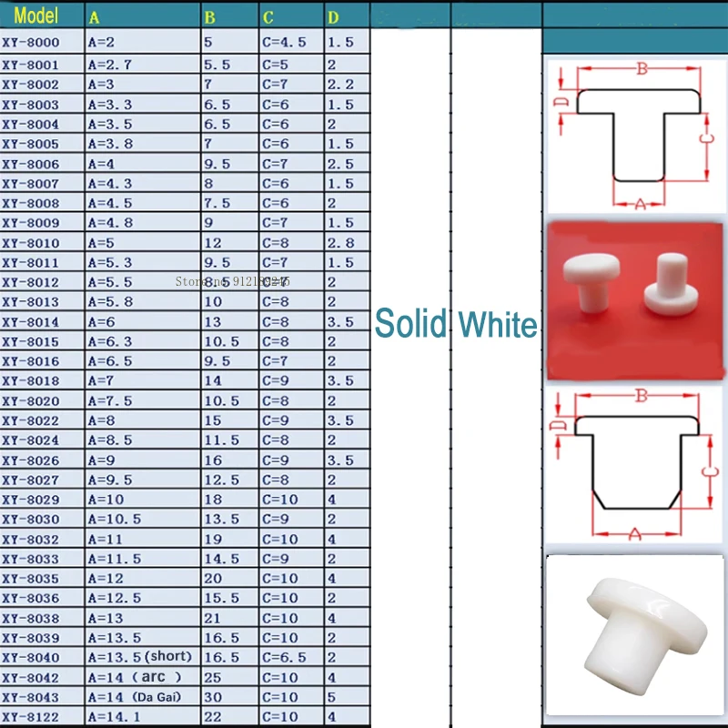Click the XY-8018 model name
728x728 pixels.
[31, 380]
